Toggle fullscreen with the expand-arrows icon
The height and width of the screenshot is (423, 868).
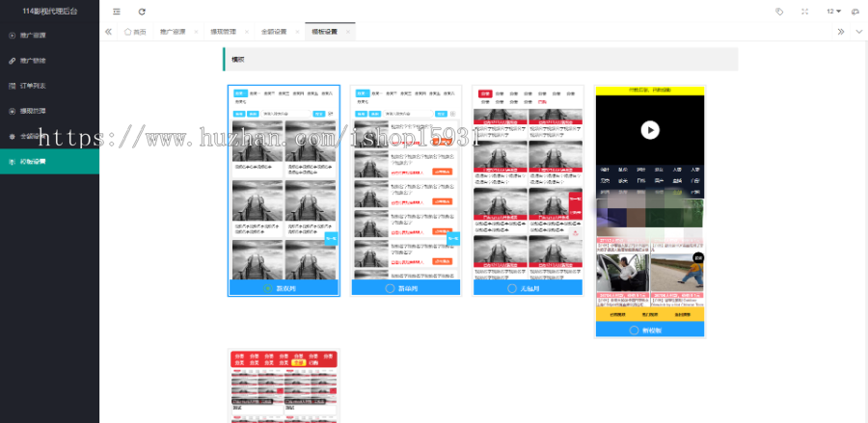pos(805,12)
